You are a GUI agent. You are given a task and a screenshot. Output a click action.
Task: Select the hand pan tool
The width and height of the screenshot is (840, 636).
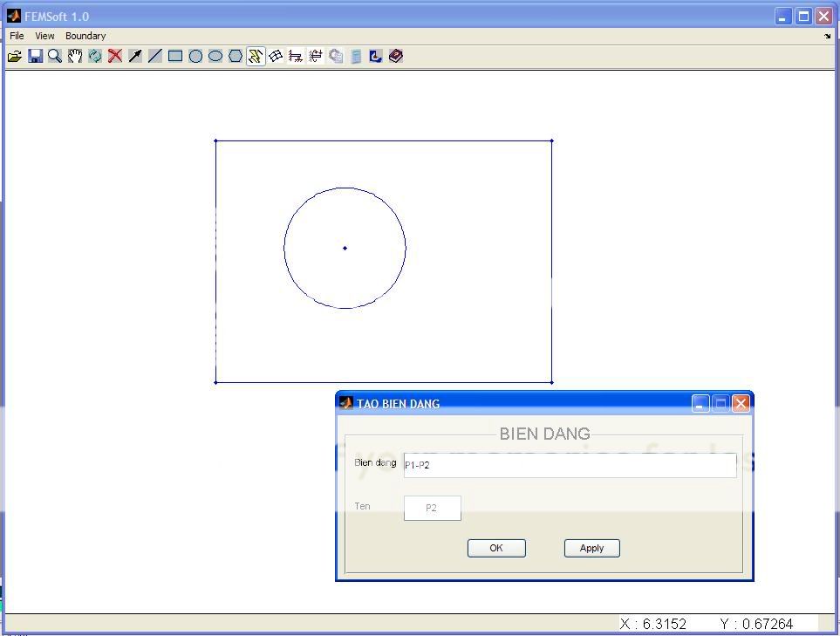(75, 57)
